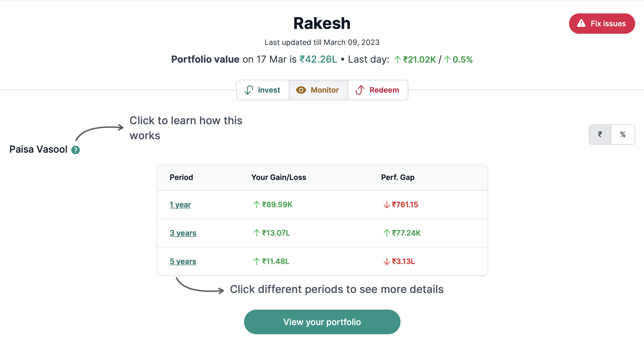Click the Monitor eye icon
This screenshot has height=346, width=644.
[301, 90]
